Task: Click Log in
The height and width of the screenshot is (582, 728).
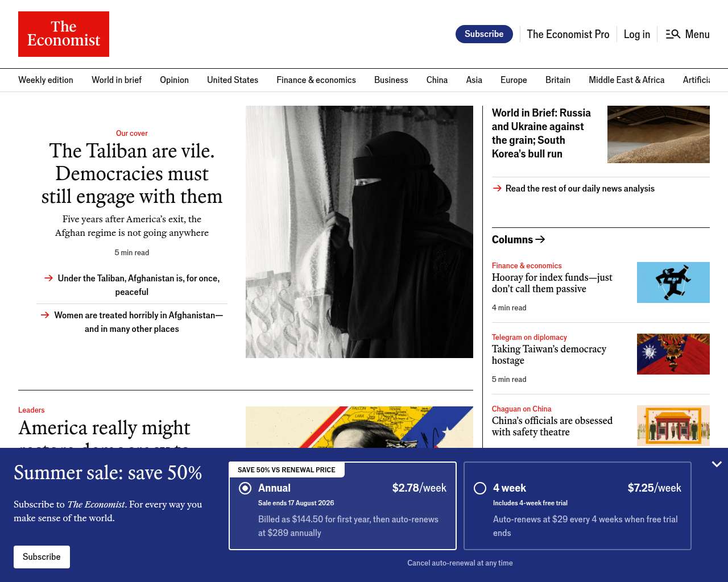Action: pyautogui.click(x=637, y=34)
